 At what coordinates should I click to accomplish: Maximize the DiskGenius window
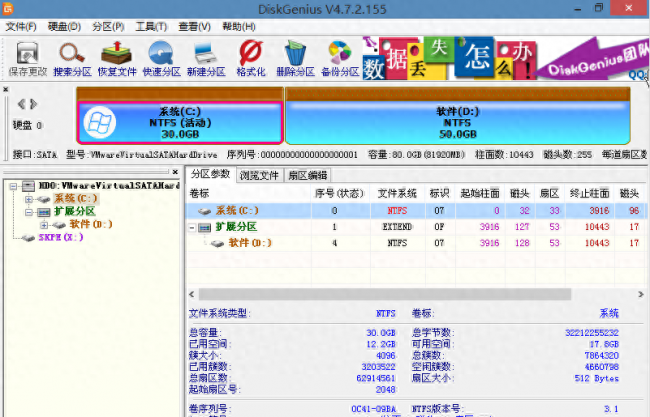[599, 8]
